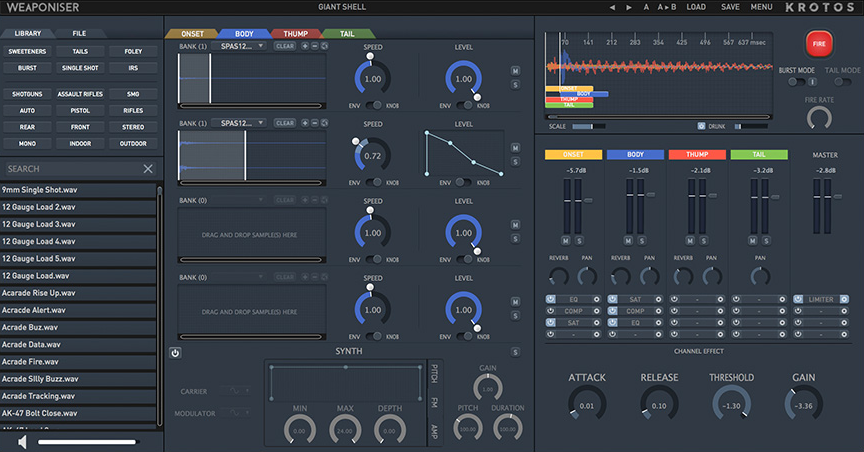Screen dimensions: 864x452
Task: Switch the first Speed ENV/KNOB toggle
Action: tap(372, 104)
